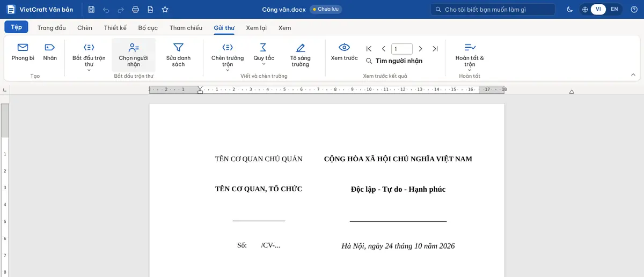Open the Nhãn labels tool

click(x=50, y=53)
